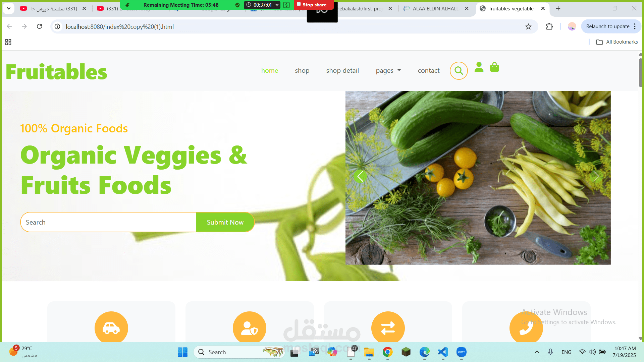Open the Chrome profile avatar
Viewport: 644px width, 362px height.
tap(572, 26)
